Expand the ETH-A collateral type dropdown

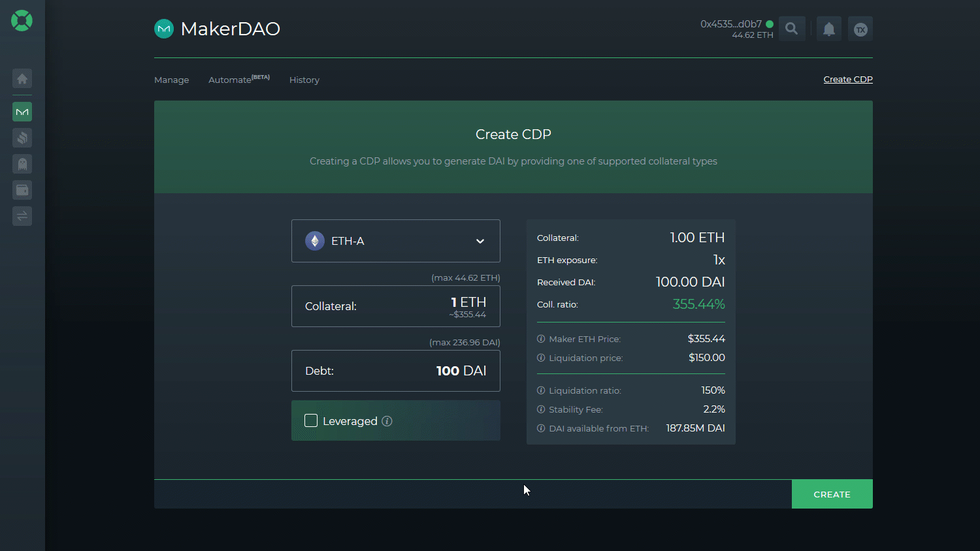tap(396, 241)
